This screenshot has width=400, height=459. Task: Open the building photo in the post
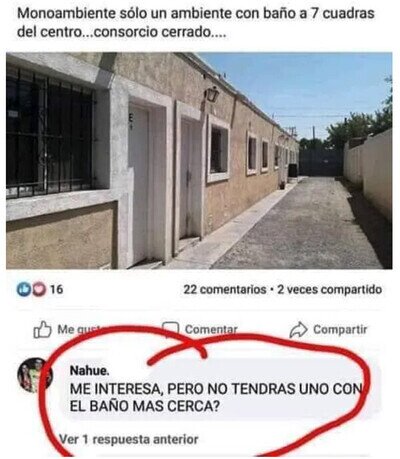199,160
